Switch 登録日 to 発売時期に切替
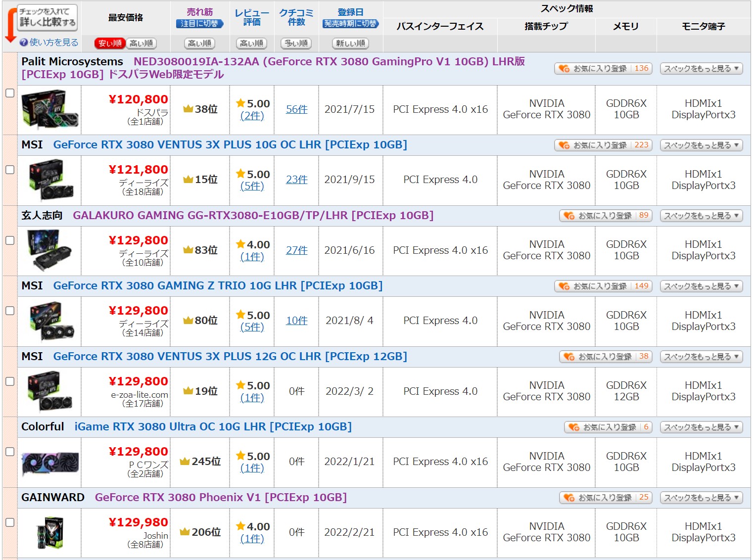 (351, 24)
